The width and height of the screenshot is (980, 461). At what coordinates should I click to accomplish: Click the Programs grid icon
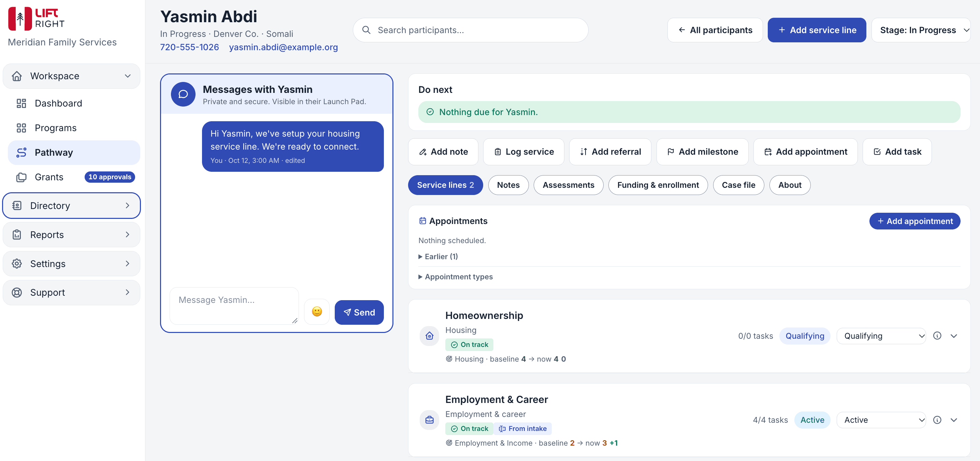click(21, 128)
